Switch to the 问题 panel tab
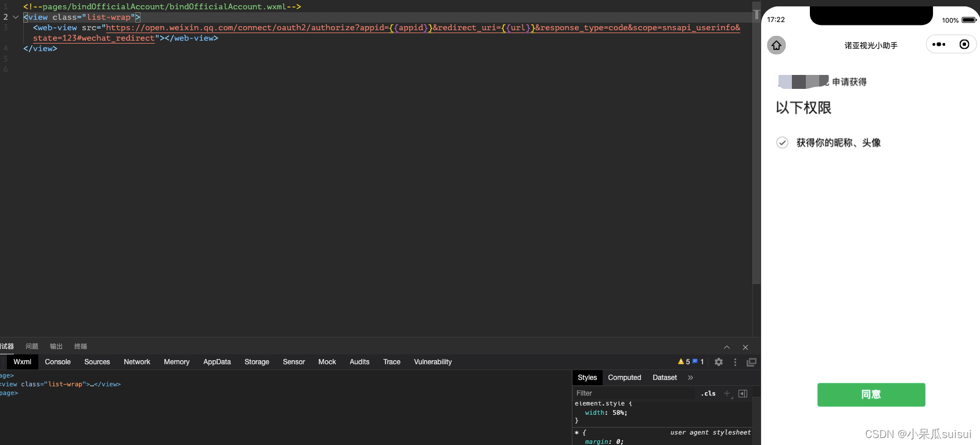The width and height of the screenshot is (980, 445). tap(32, 346)
